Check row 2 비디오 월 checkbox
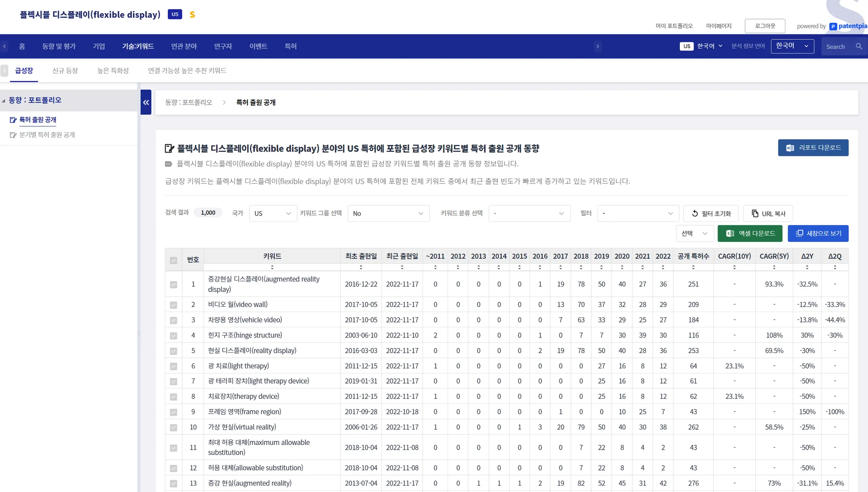The image size is (868, 492). (x=173, y=305)
